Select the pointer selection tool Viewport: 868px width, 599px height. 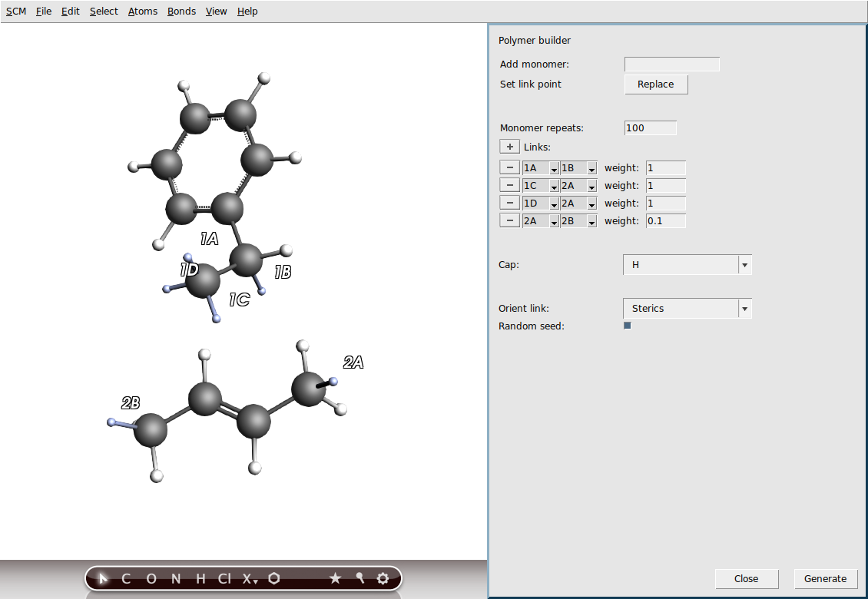coord(103,578)
